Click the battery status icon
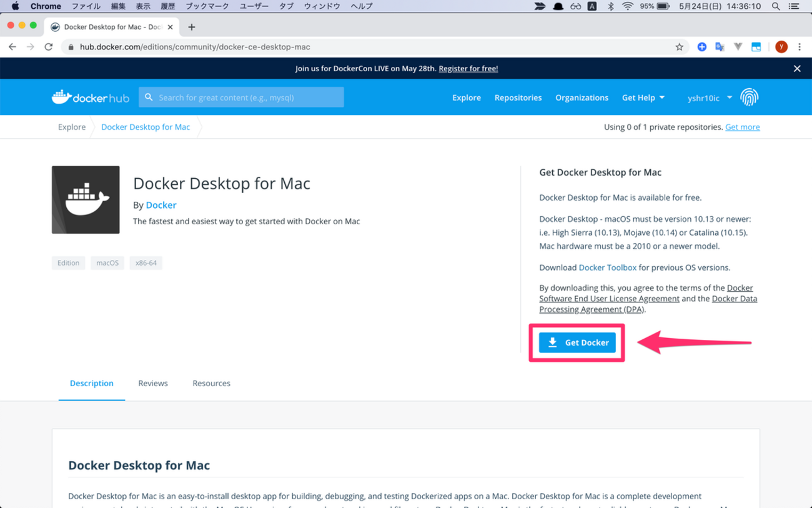 pyautogui.click(x=663, y=6)
